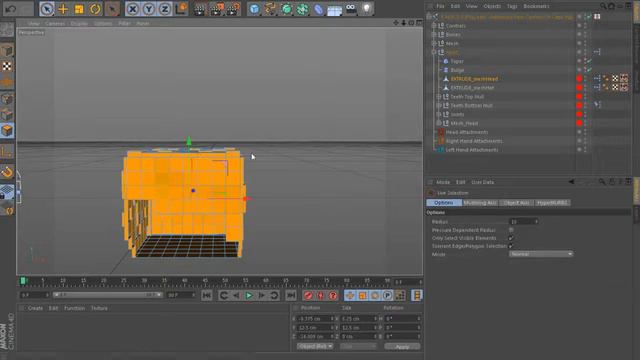
Task: Open the Object Manager Objects menu
Action: (492, 6)
